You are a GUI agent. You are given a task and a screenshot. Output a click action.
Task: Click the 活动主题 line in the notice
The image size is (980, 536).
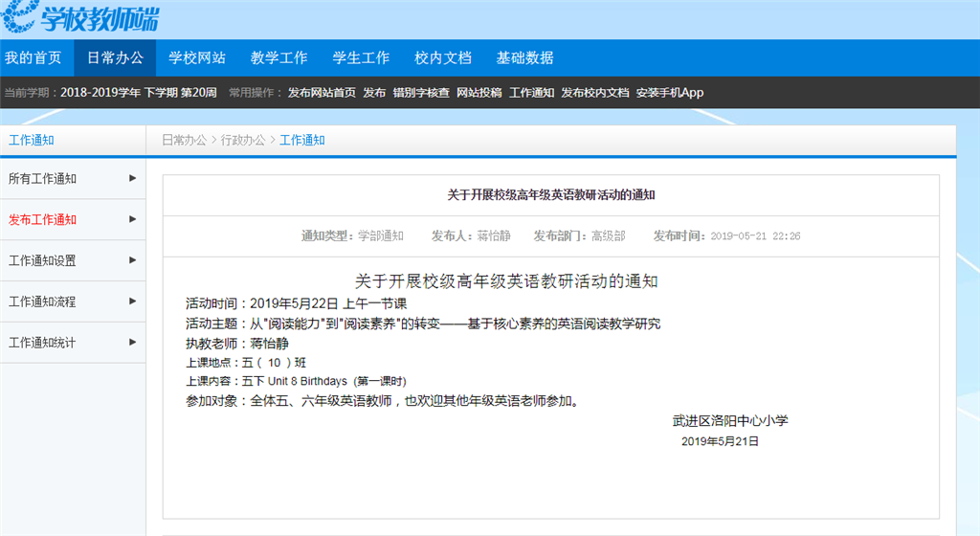pos(423,324)
